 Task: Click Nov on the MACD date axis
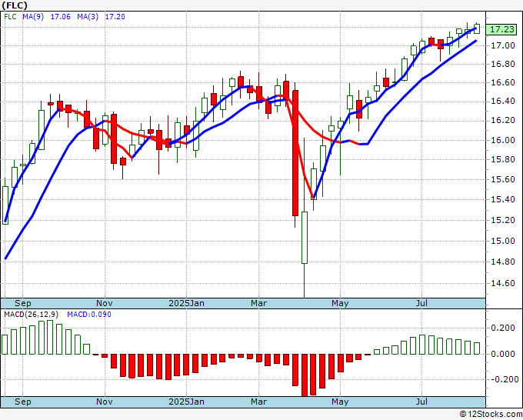tap(105, 402)
